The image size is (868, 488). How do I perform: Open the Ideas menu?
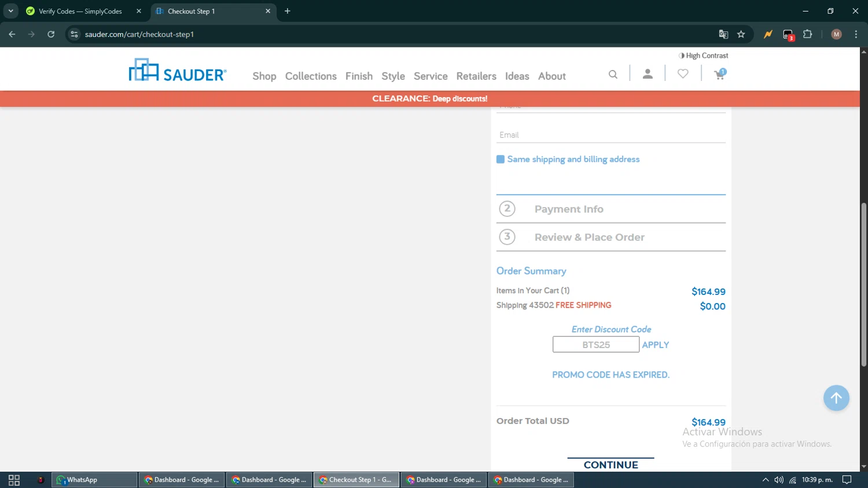click(x=517, y=76)
